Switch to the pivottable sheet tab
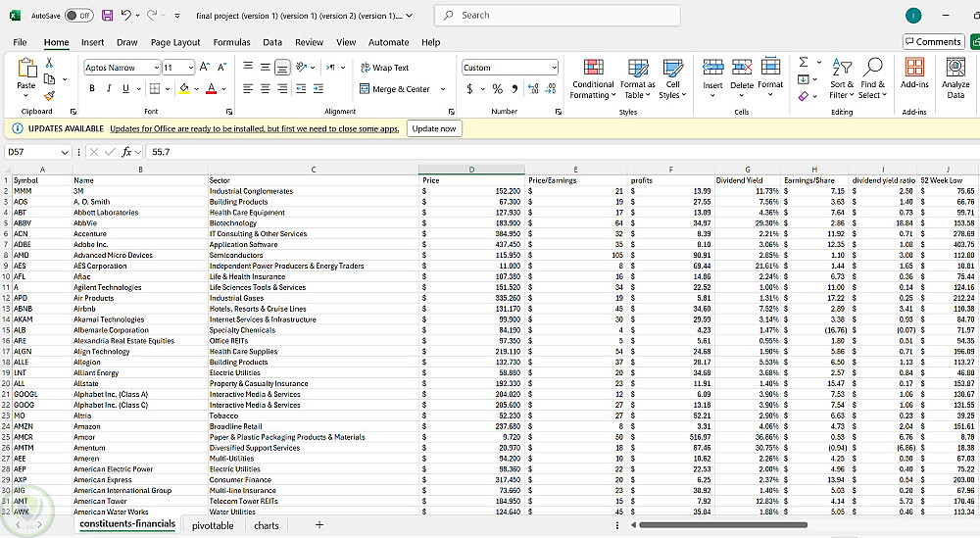This screenshot has width=980, height=538. (x=212, y=525)
